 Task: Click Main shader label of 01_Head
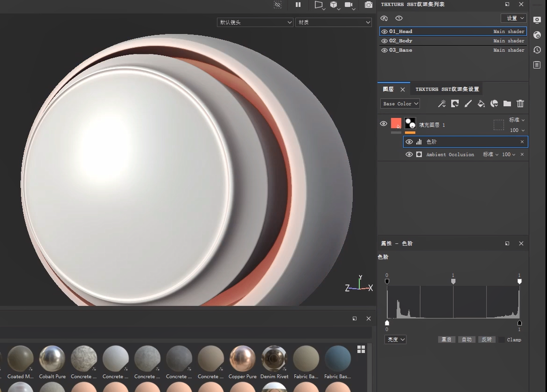509,31
